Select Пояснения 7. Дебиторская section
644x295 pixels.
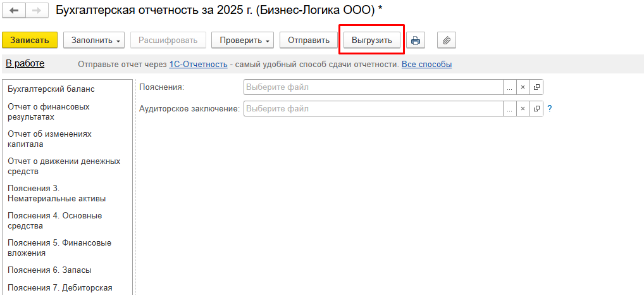tap(60, 287)
